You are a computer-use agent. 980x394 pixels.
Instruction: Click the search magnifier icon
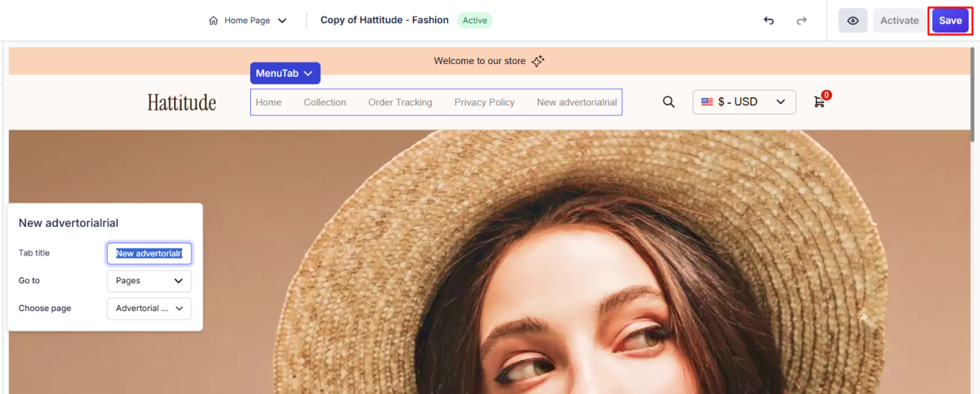click(668, 102)
